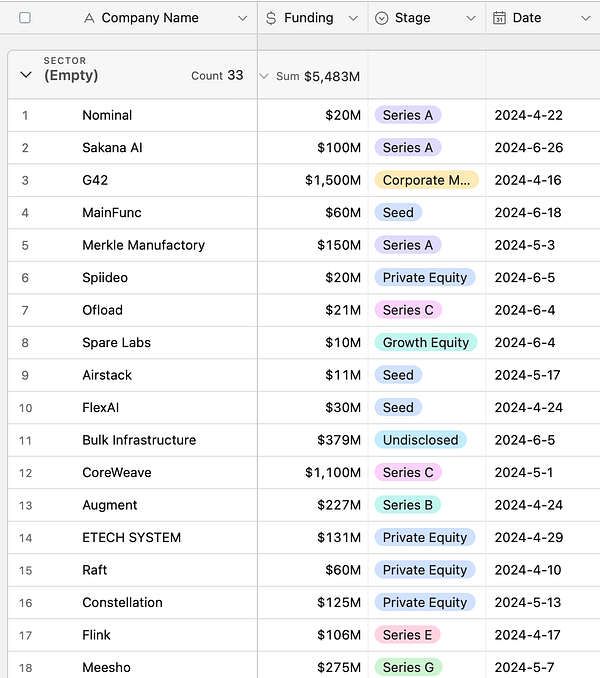Open the Company Name column dropdown arrow

242,18
